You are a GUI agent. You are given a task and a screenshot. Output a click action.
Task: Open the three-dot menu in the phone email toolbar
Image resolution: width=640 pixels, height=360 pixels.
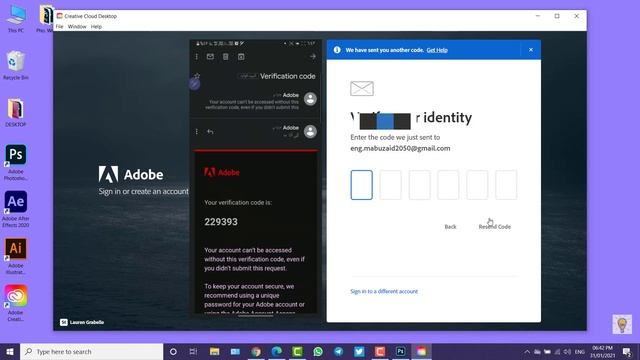click(196, 57)
